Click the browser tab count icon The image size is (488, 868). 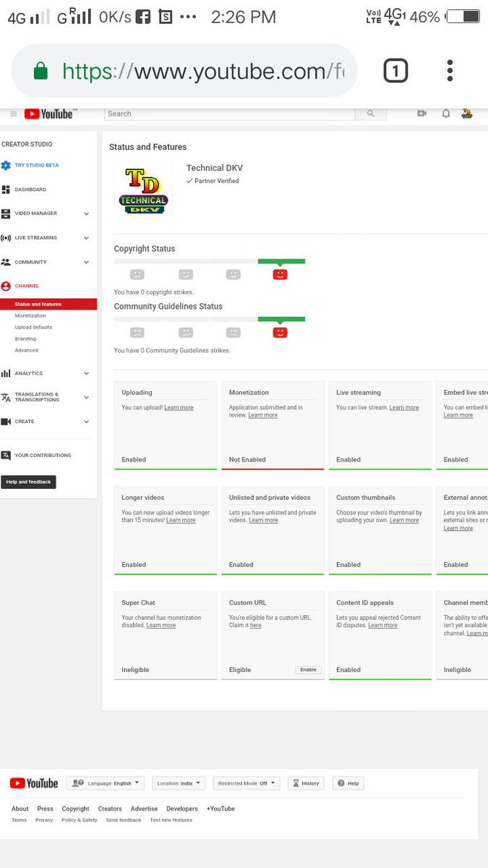[395, 71]
